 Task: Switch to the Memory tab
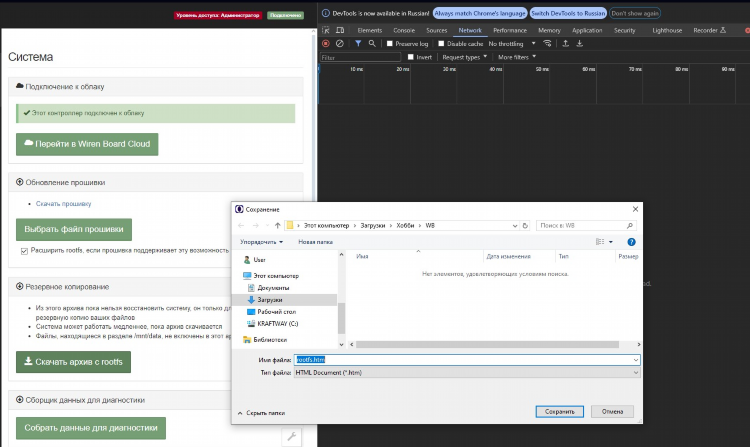(549, 30)
